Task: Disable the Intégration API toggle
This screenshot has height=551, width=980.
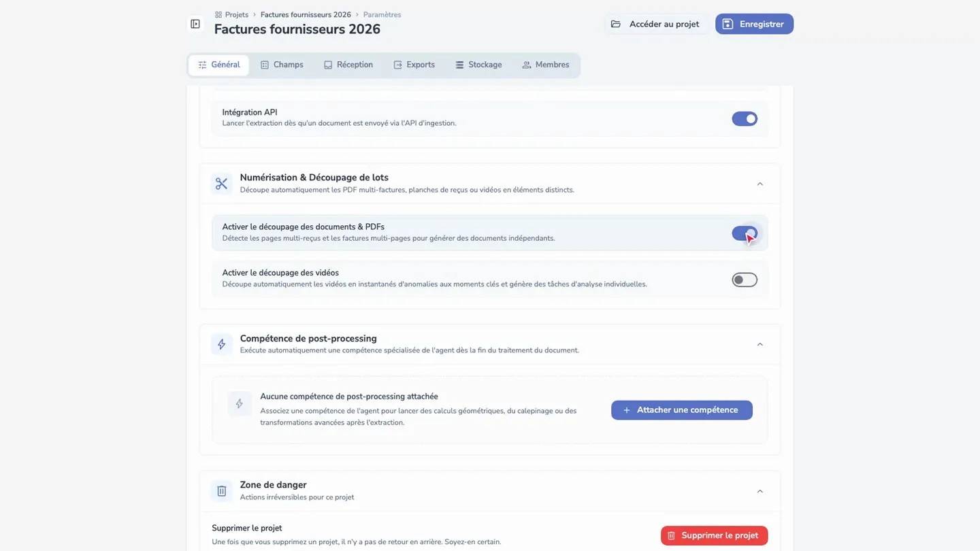Action: pyautogui.click(x=745, y=118)
